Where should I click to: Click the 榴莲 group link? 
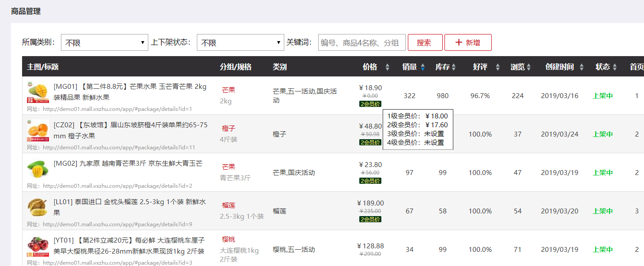click(x=229, y=205)
